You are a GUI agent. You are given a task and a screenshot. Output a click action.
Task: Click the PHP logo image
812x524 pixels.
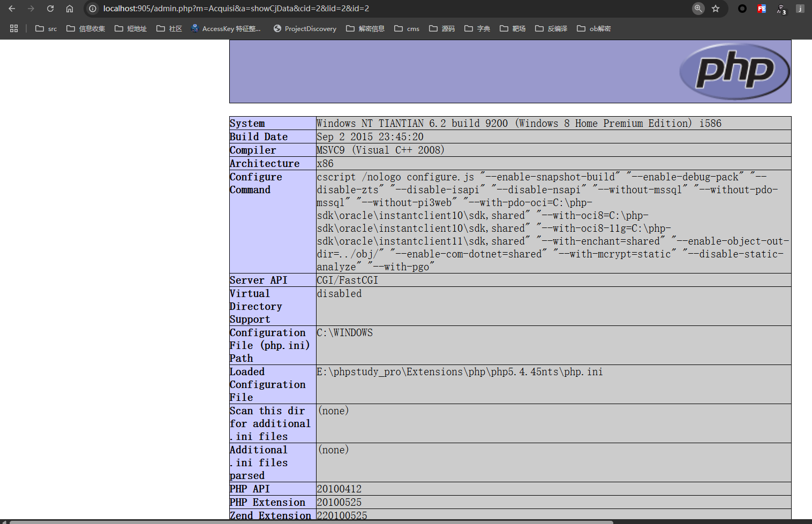(x=734, y=71)
